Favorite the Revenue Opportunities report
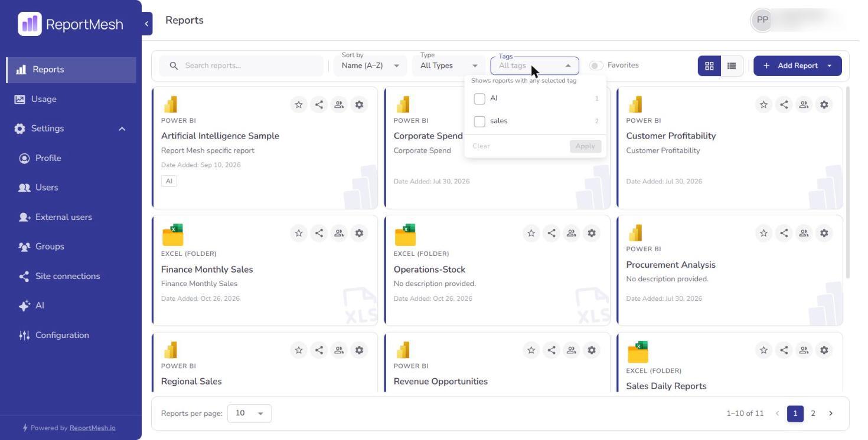Screen dimensions: 868x440 pos(531,350)
